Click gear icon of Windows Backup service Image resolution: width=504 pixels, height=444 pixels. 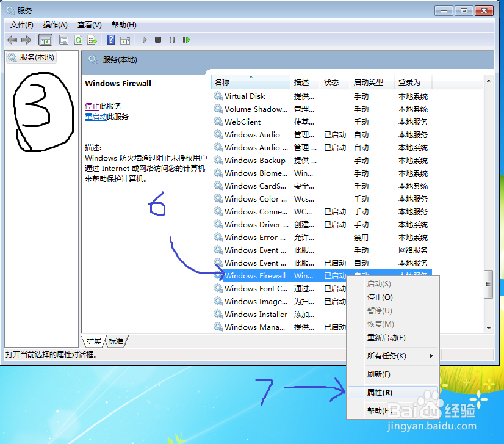click(x=218, y=160)
